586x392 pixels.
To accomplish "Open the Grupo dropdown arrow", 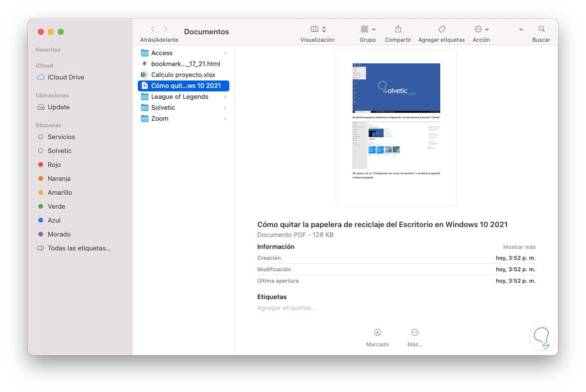I will [373, 29].
